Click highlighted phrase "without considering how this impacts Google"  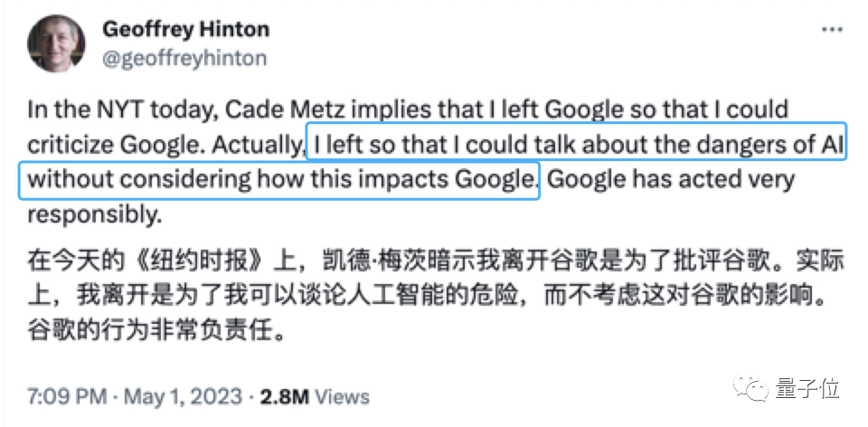pos(280,179)
